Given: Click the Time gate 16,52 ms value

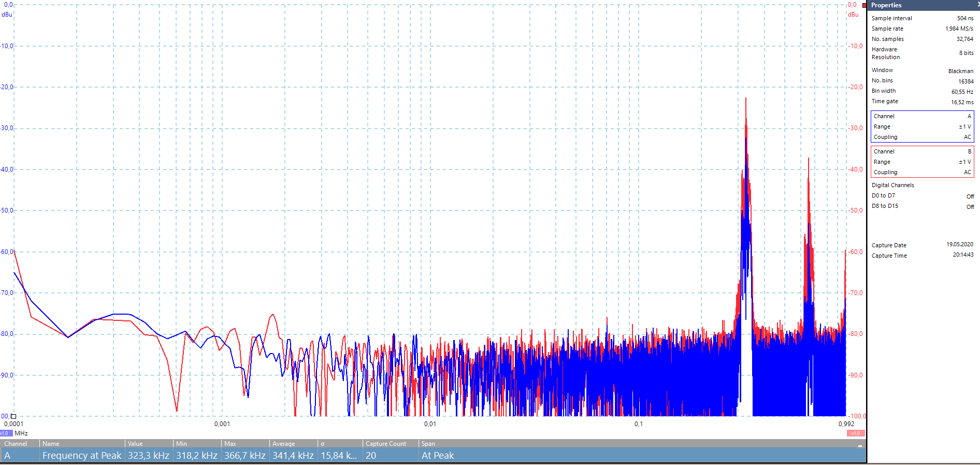Looking at the screenshot, I should click(962, 102).
